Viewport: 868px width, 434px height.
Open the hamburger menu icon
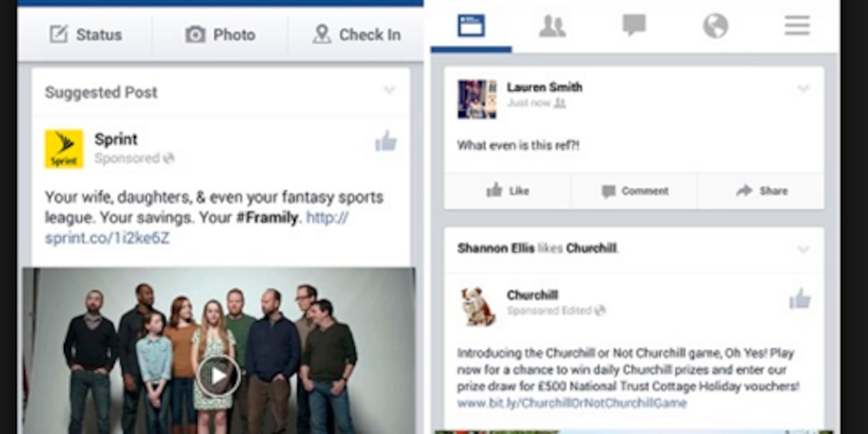(797, 25)
